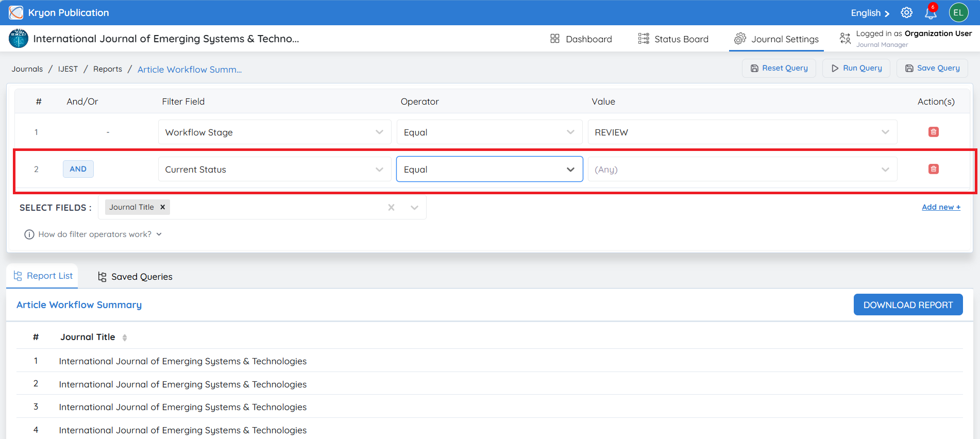Screen dimensions: 980x439
Task: Open the row 1 Equal operator dropdown
Action: click(x=489, y=132)
